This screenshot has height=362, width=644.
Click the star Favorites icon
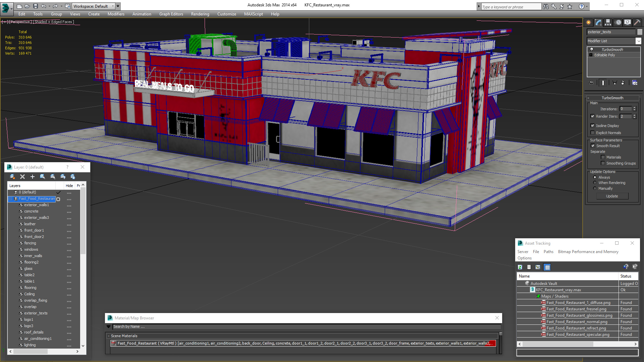click(570, 6)
